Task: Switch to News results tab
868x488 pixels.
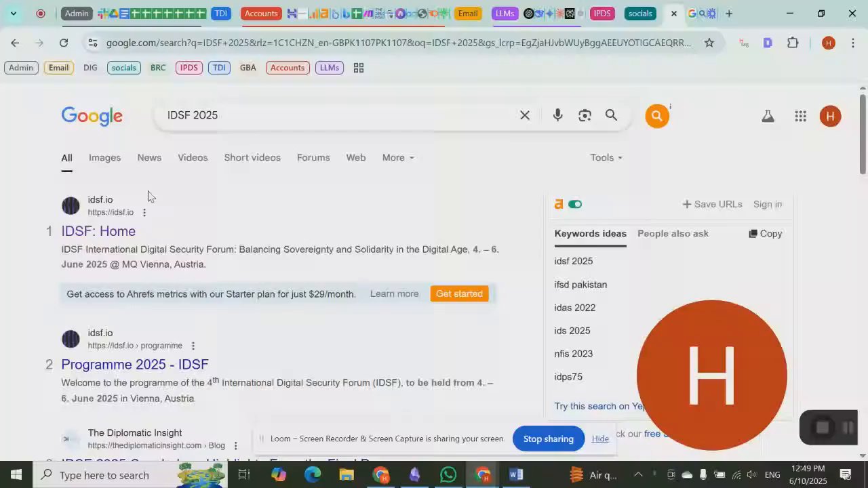Action: click(x=149, y=157)
